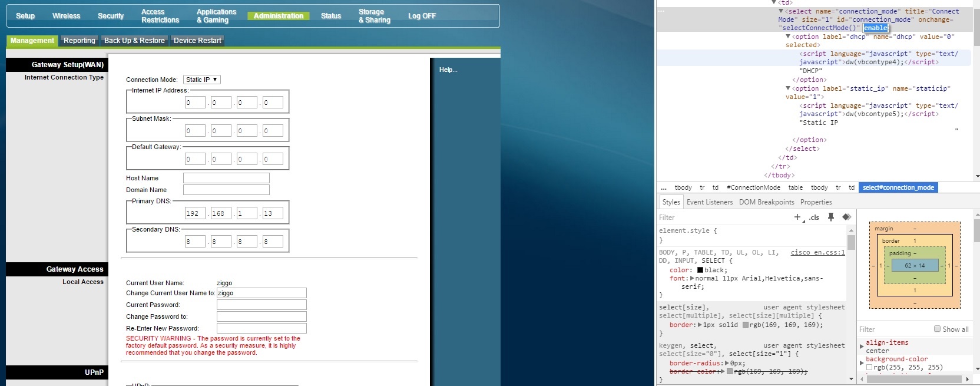Click the computed pane's right scroll arrow
Screen dimensions: 980x386
pos(967,379)
